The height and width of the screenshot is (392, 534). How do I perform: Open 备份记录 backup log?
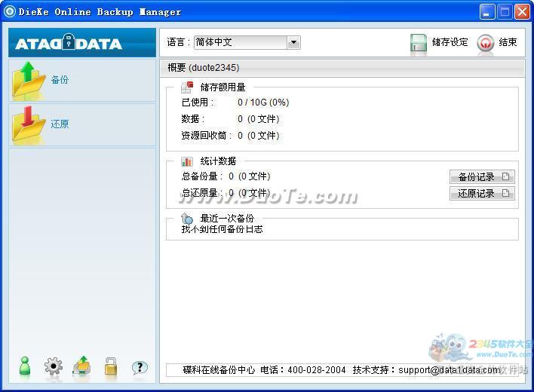point(482,177)
